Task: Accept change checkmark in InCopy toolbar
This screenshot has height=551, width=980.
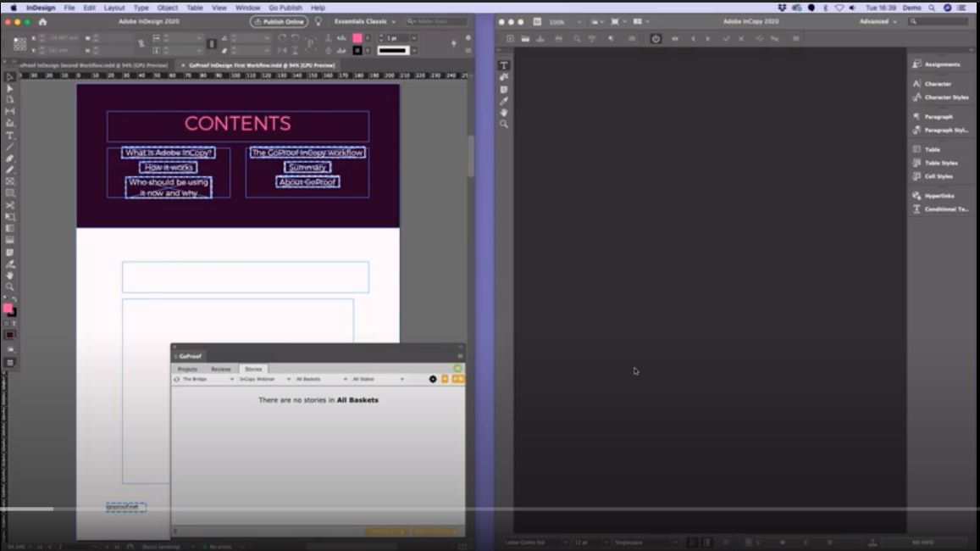Action: click(726, 39)
